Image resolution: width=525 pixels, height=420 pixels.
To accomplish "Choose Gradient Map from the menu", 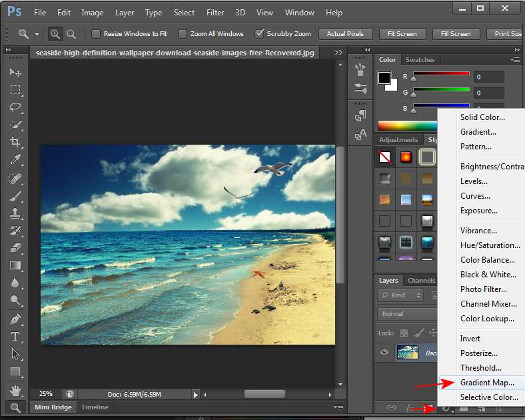I will 487,383.
